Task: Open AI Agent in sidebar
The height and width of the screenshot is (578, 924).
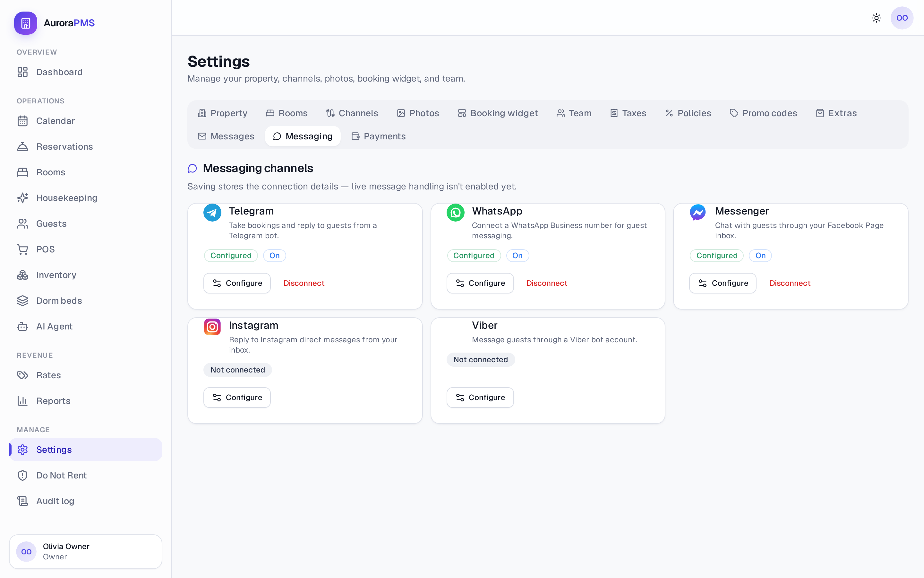Action: point(86,327)
